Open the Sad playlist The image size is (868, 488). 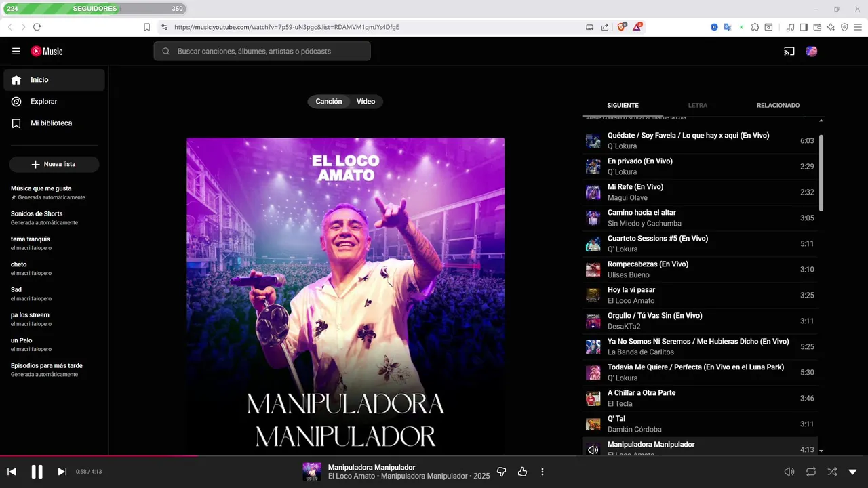(54, 293)
